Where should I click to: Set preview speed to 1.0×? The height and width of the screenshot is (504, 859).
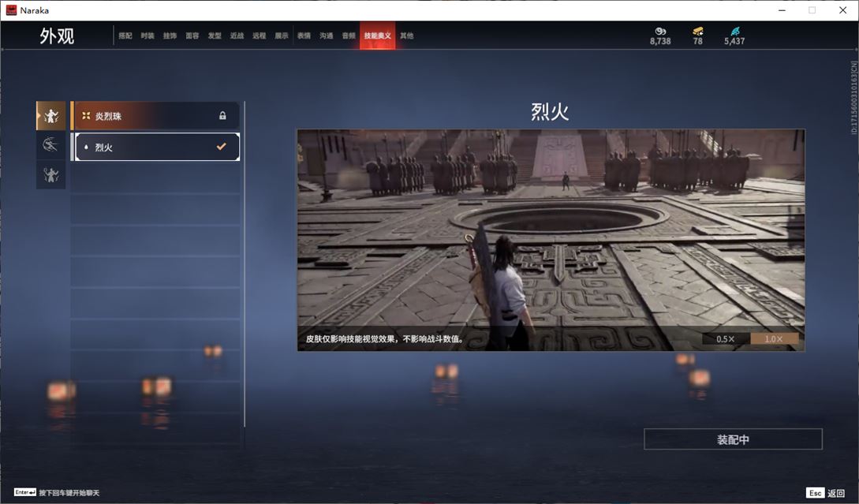click(774, 339)
